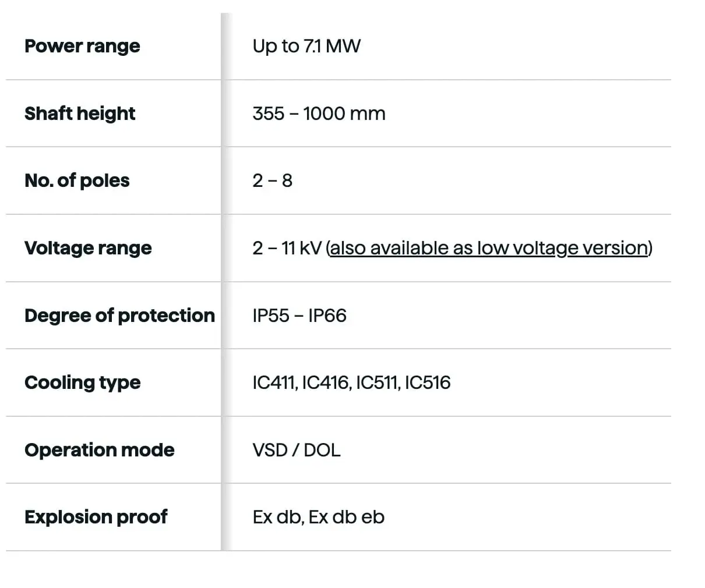Screen dimensions: 705x588
Task: Click the "No. of poles" label
Action: click(77, 180)
